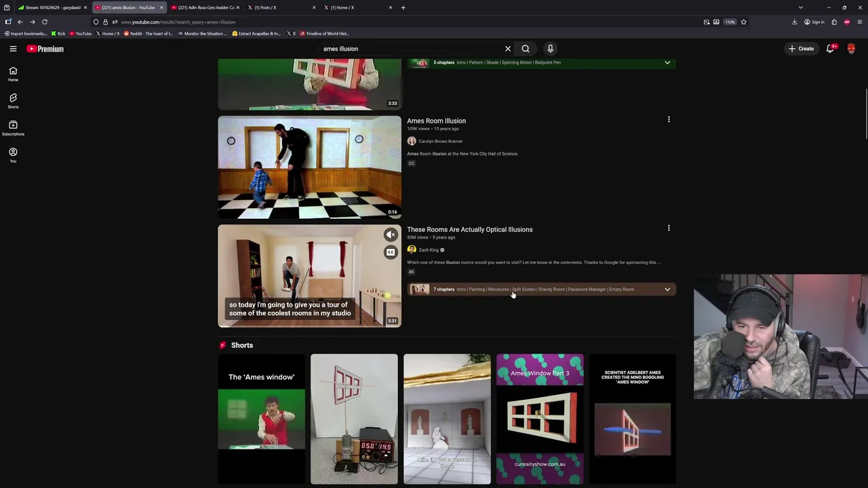Image resolution: width=868 pixels, height=488 pixels.
Task: Click Import bookmarks item
Action: pos(26,33)
